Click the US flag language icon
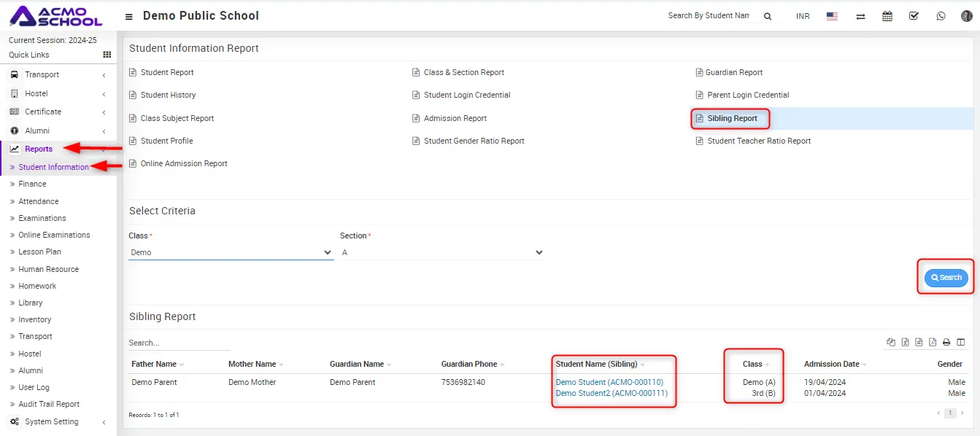This screenshot has width=980, height=436. coord(832,16)
